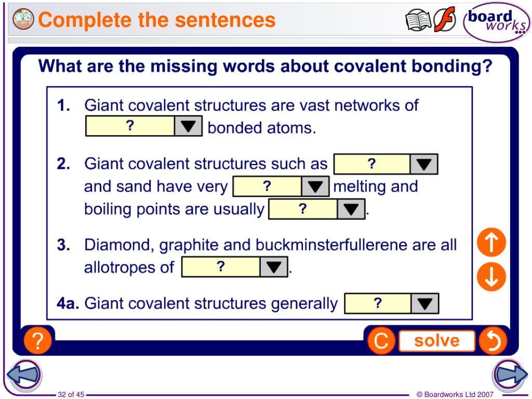
Task: Click the round icon beside Complete the sentences
Action: [x=23, y=19]
